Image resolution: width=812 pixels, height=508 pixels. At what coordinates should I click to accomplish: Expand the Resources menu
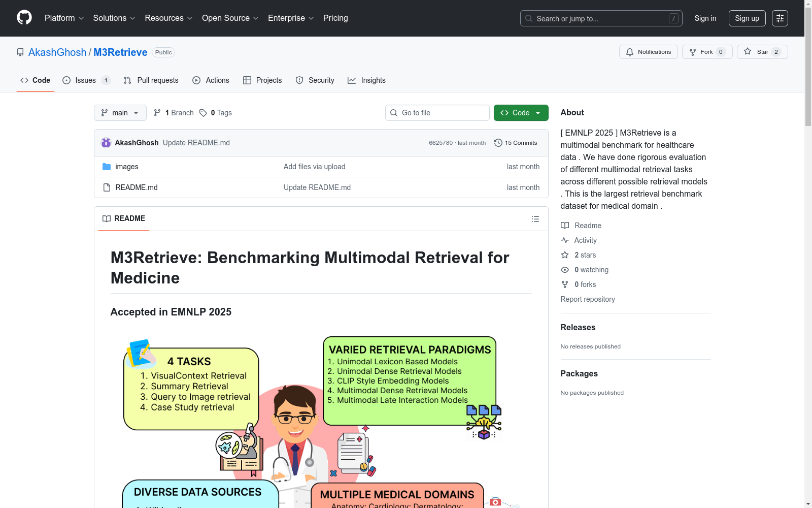point(169,18)
